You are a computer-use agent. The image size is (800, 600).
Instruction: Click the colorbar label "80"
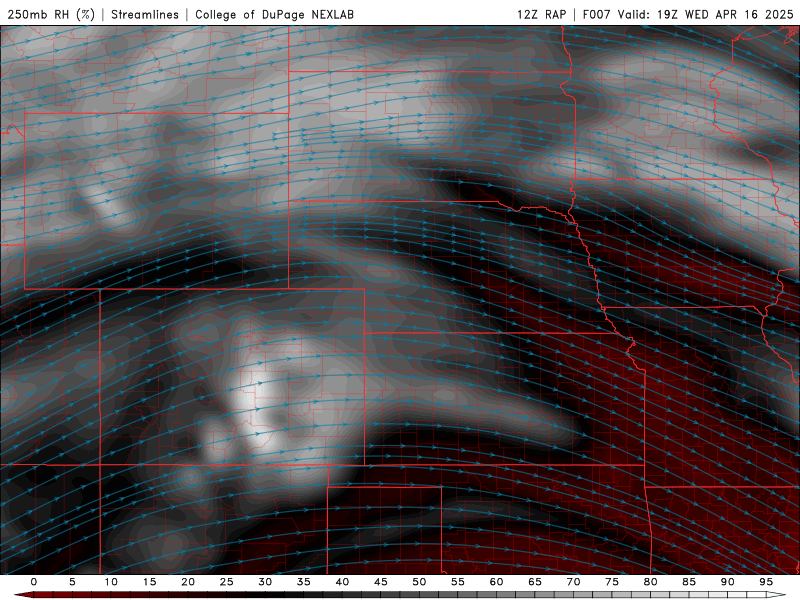(x=650, y=582)
